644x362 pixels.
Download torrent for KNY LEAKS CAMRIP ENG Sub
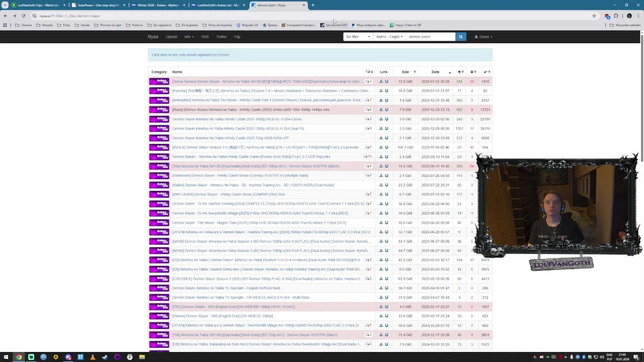[x=381, y=194]
